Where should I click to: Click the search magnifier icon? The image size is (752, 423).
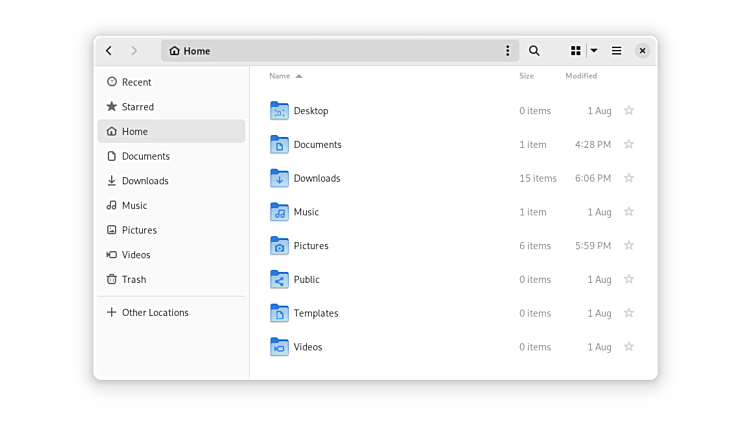[x=534, y=51]
